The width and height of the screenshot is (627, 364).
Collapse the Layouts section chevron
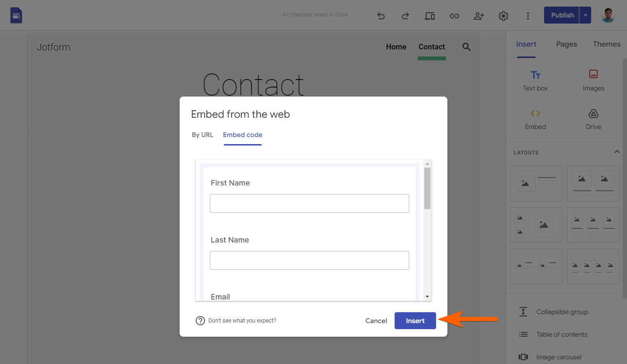(x=617, y=152)
